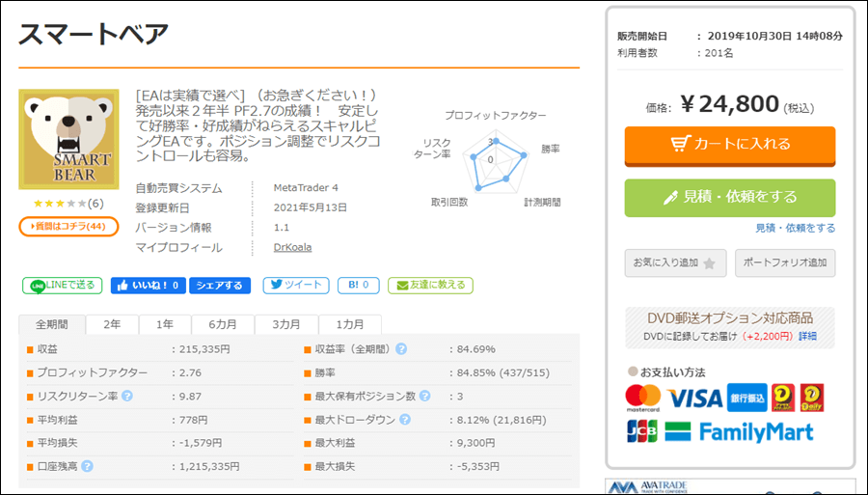Click the Smart Bear product thumbnail
868x495 pixels.
[x=68, y=140]
